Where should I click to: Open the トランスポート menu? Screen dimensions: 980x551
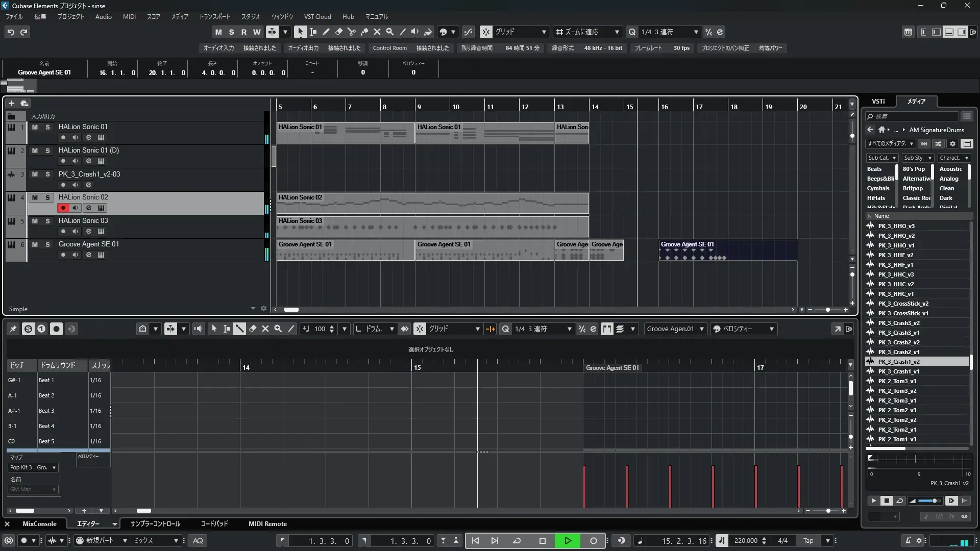click(214, 17)
